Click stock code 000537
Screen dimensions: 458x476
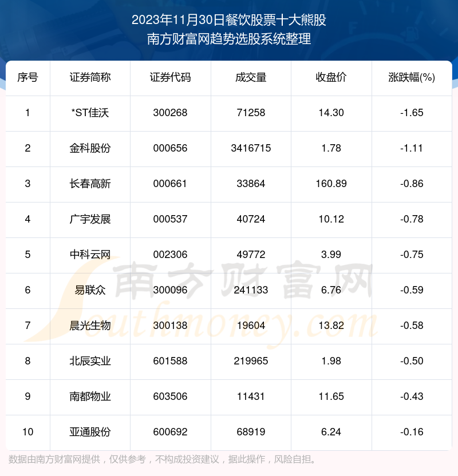170,219
